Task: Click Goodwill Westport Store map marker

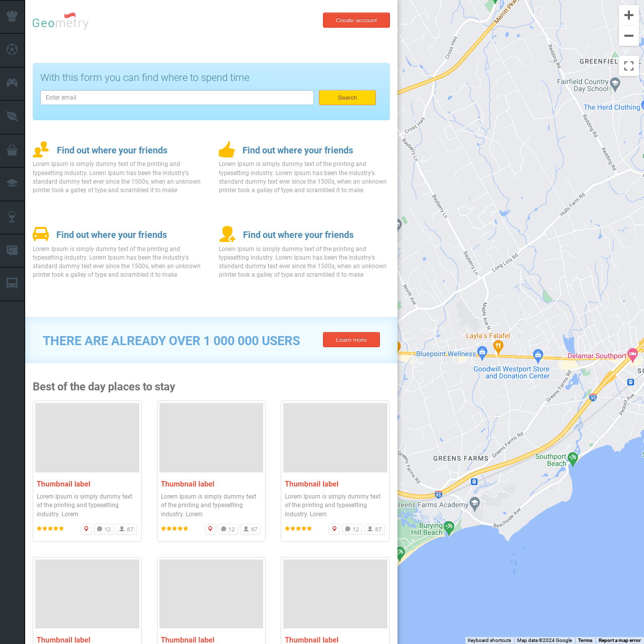Action: [x=538, y=355]
